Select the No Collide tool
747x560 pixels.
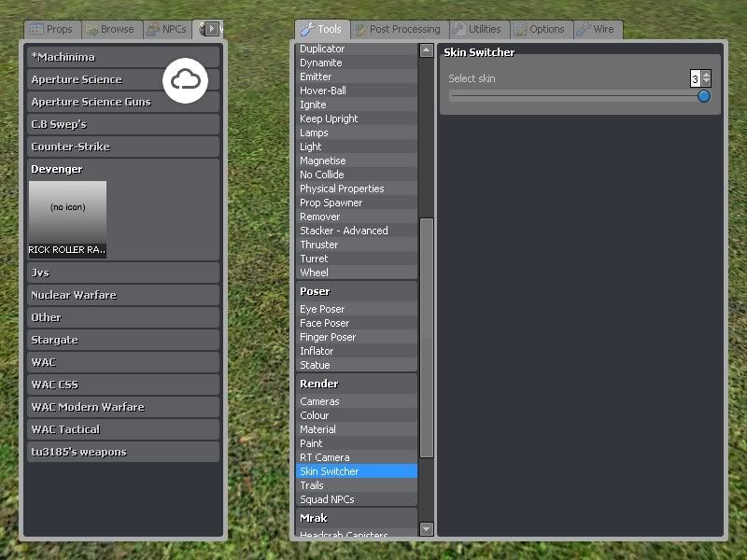tap(357, 175)
